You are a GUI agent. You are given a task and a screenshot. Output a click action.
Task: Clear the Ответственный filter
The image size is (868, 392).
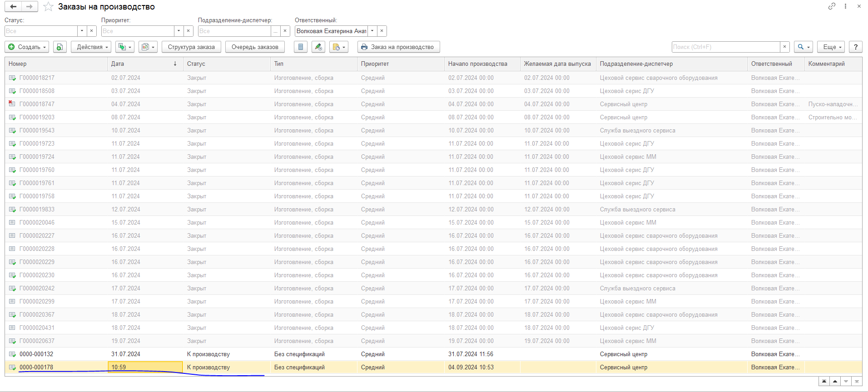[x=382, y=31]
